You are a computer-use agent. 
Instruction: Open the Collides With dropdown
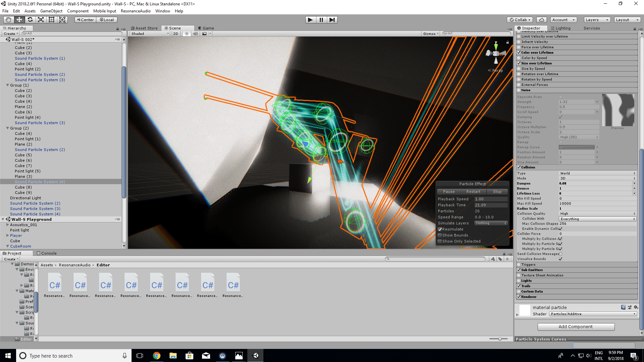(x=597, y=219)
